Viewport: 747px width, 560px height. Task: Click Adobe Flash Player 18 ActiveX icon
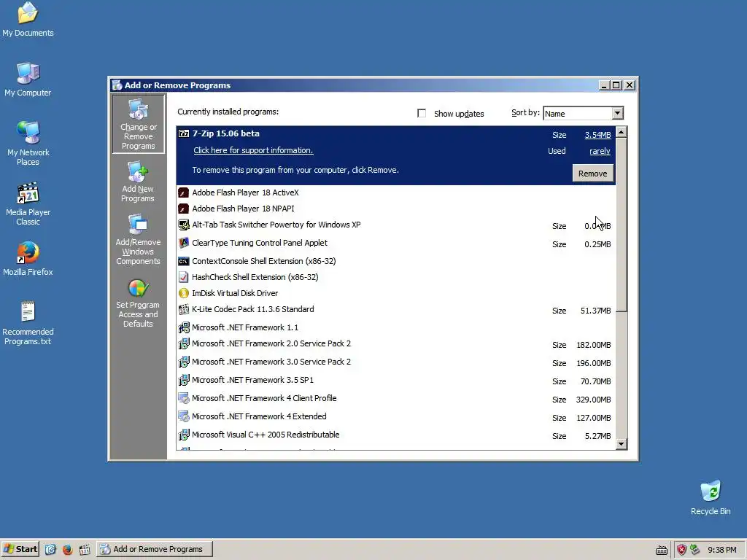click(x=183, y=192)
